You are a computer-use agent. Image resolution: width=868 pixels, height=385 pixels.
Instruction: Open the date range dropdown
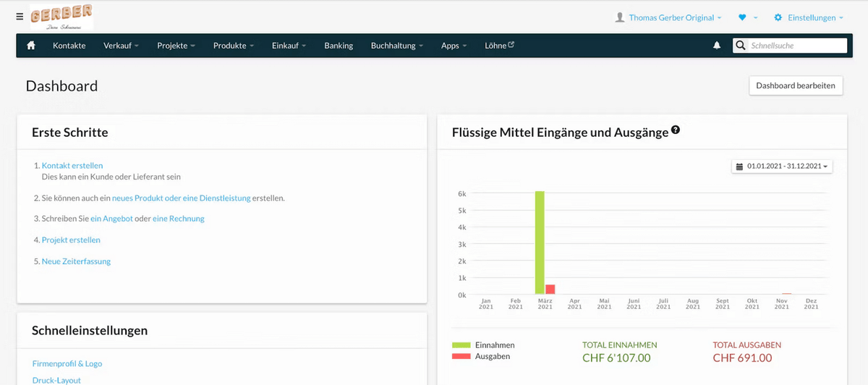point(782,166)
